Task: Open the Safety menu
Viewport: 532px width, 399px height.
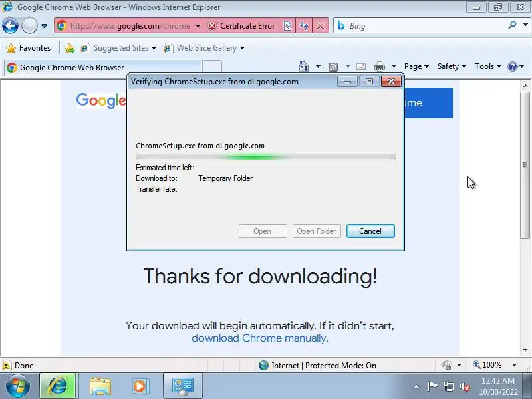Action: click(x=452, y=66)
